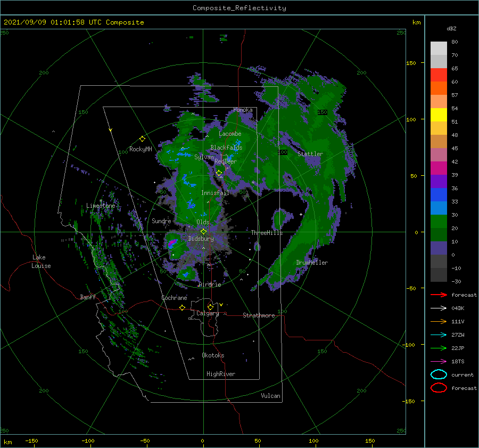Click the Sylvan town label
The height and width of the screenshot is (448, 479).
(x=204, y=157)
